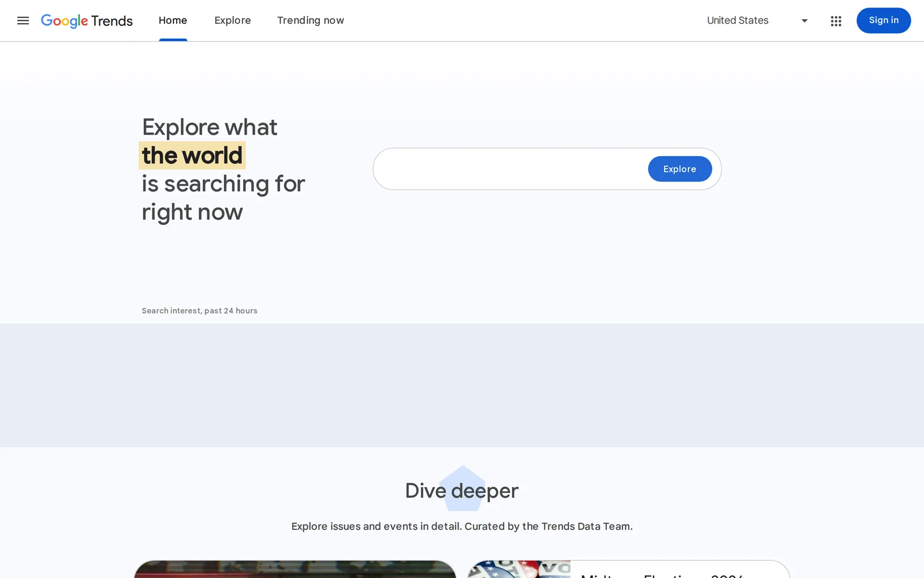Open the left Dive deeper story image
The width and height of the screenshot is (924, 578).
pos(295,569)
